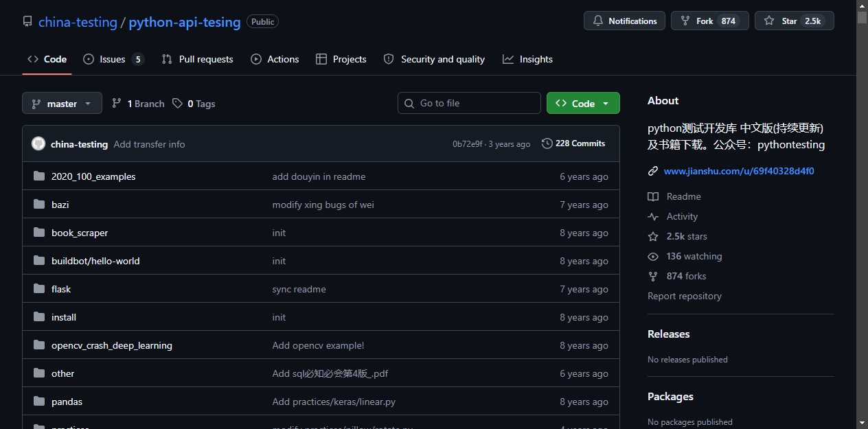Open the bazi folder

click(x=60, y=205)
